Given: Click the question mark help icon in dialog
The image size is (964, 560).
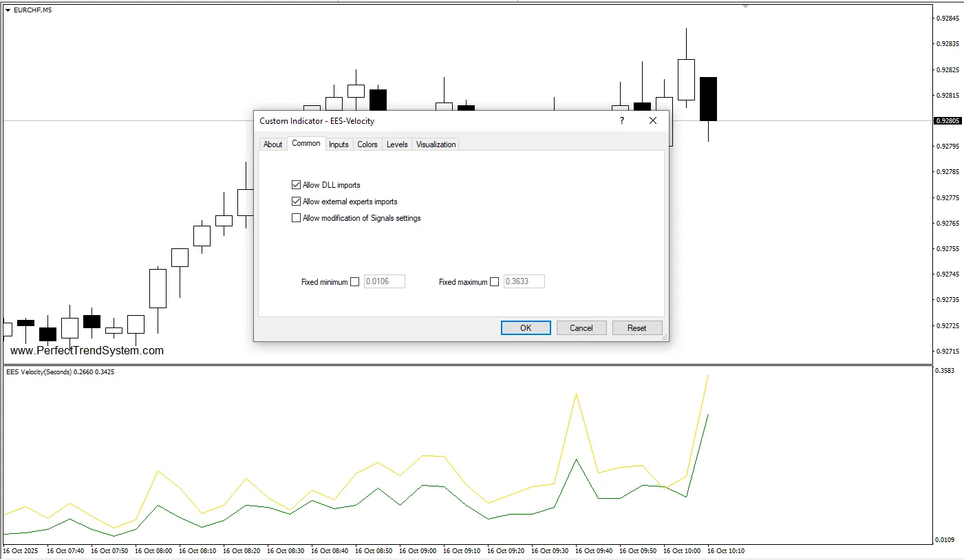Looking at the screenshot, I should (622, 120).
